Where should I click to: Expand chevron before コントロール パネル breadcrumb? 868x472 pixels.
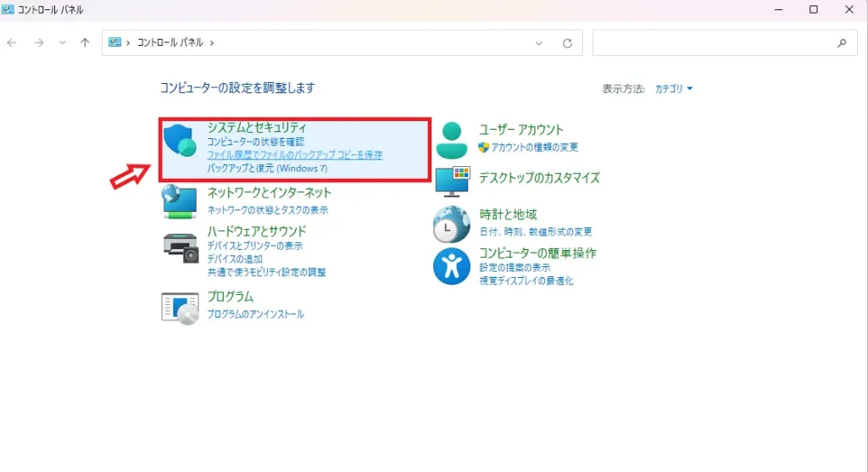coord(128,42)
